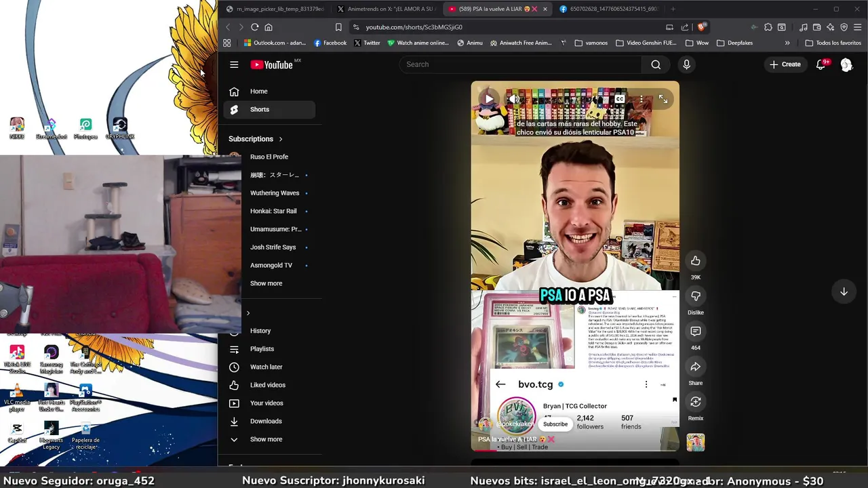868x488 pixels.
Task: Open Wuthering Waves channel
Action: coord(275,193)
